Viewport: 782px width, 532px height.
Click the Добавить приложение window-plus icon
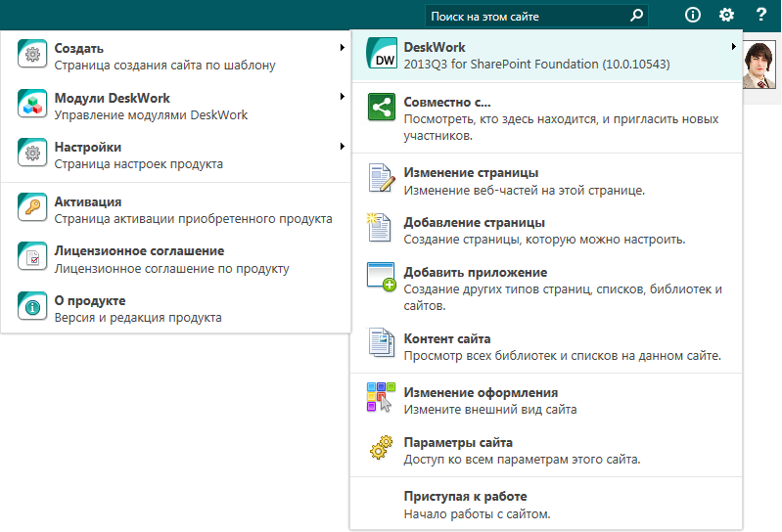click(x=382, y=277)
